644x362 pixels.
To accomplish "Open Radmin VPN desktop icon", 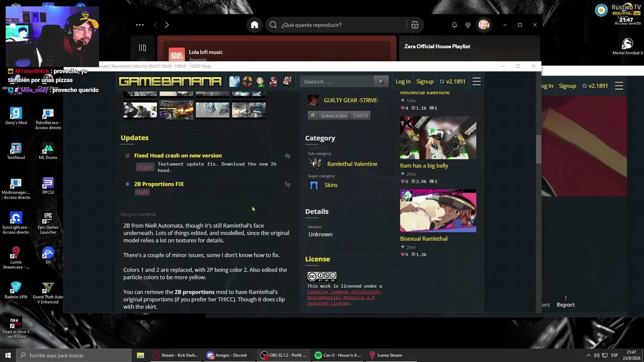I will tap(16, 291).
